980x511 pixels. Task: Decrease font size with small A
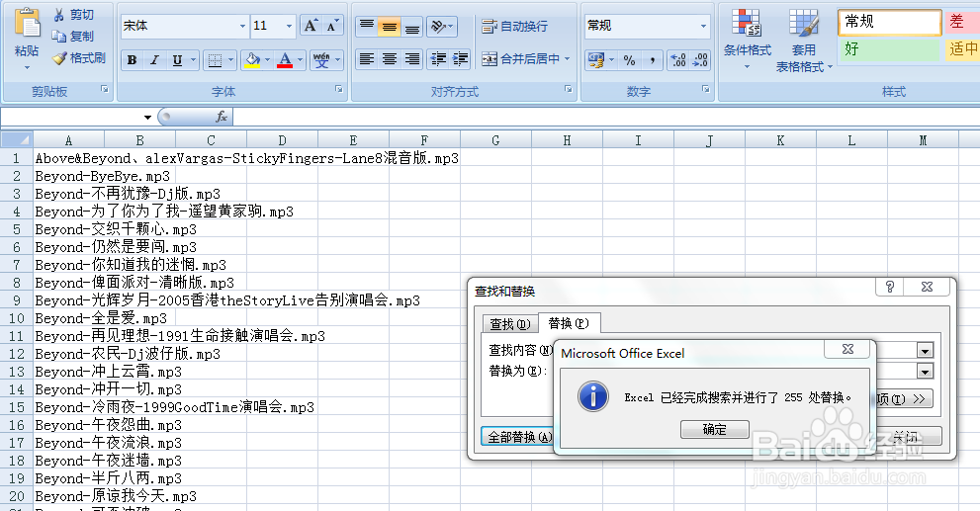point(332,26)
